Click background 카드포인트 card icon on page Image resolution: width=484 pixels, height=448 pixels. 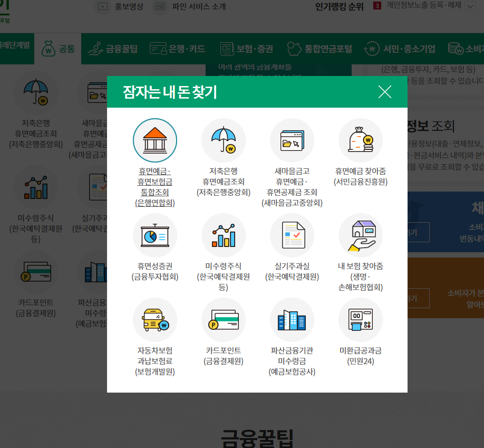click(36, 272)
